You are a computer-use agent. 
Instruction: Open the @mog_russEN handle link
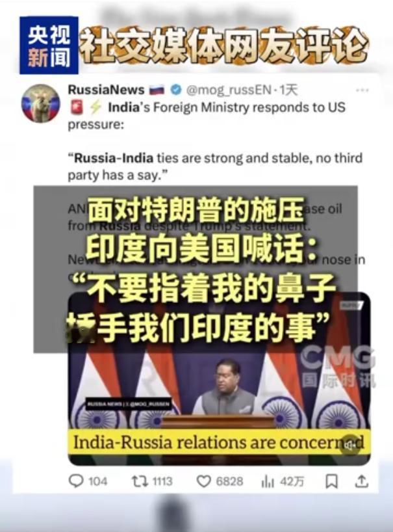229,90
